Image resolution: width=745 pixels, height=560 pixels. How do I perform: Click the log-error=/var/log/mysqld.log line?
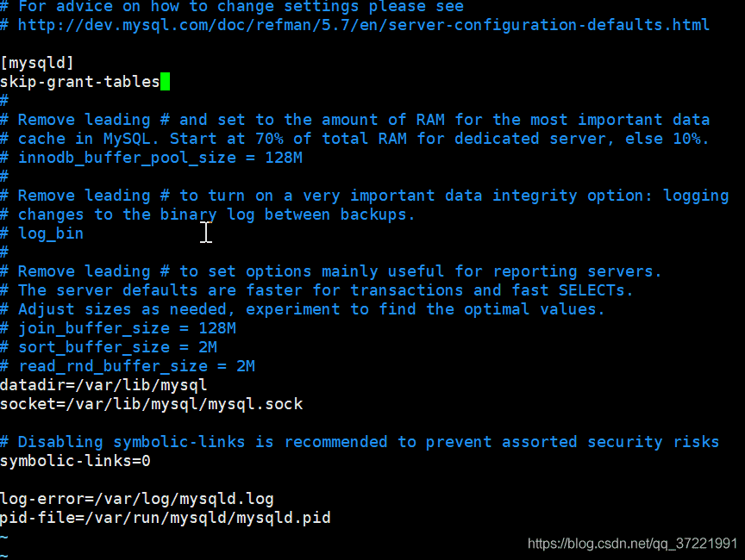pyautogui.click(x=137, y=499)
